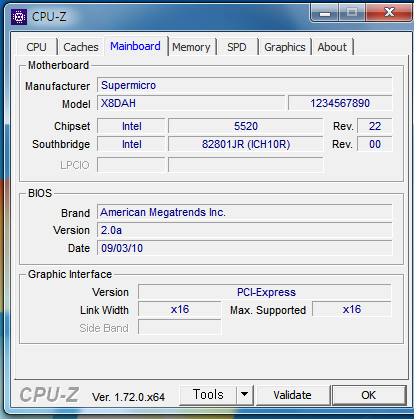The height and width of the screenshot is (419, 414).
Task: Click the American Megatrends Inc. BIOS brand
Action: coord(245,212)
